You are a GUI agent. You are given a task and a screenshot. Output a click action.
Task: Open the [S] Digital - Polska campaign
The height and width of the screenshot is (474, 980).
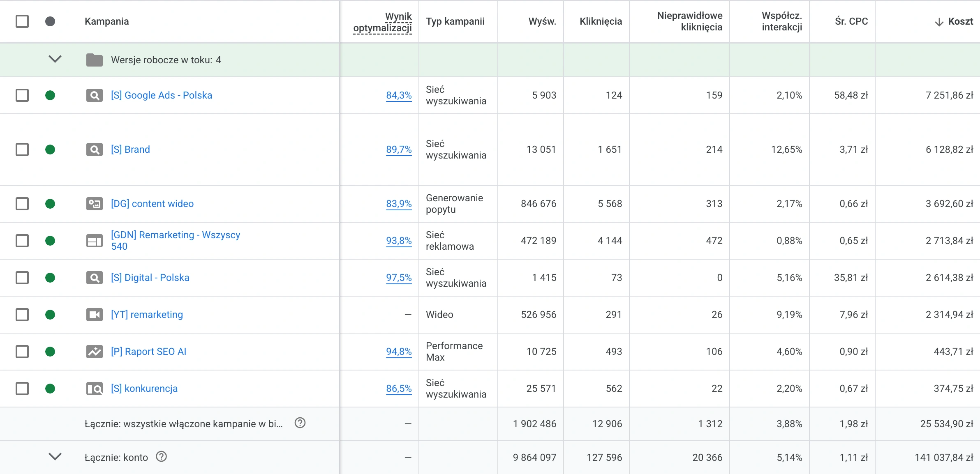click(150, 278)
